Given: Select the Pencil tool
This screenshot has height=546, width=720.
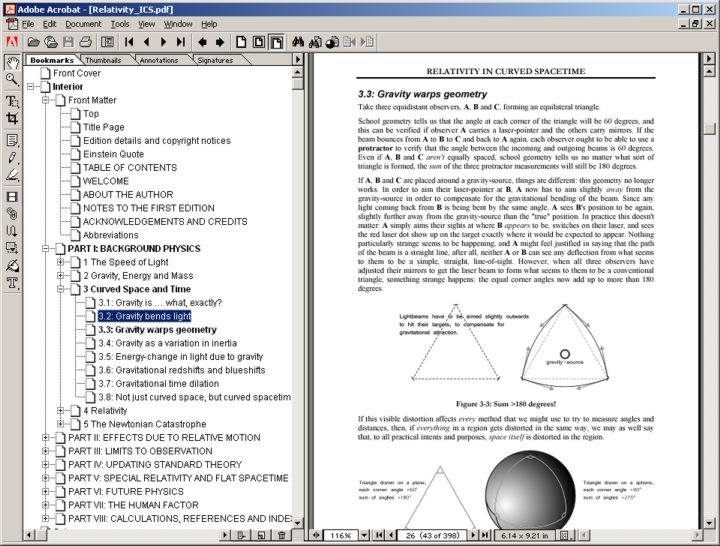Looking at the screenshot, I should 12,158.
